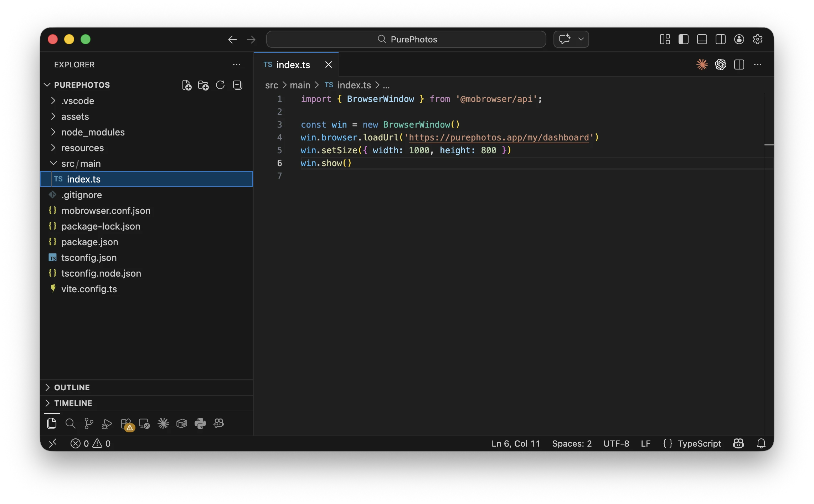Viewport: 814px width, 504px height.
Task: Open the Python extension view
Action: 200,423
